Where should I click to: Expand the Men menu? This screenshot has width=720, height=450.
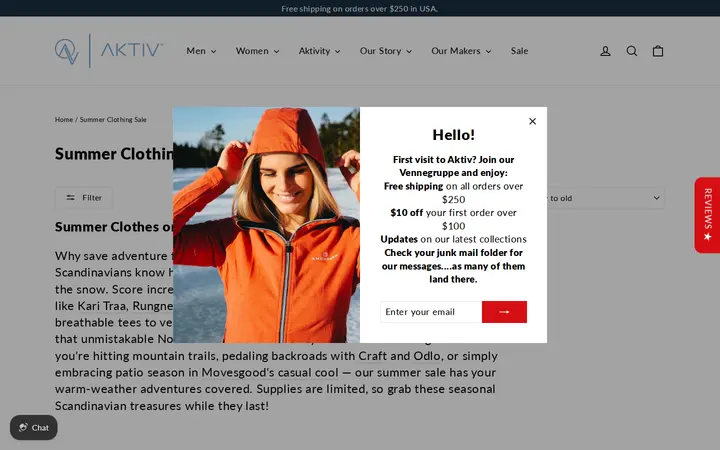(x=201, y=51)
